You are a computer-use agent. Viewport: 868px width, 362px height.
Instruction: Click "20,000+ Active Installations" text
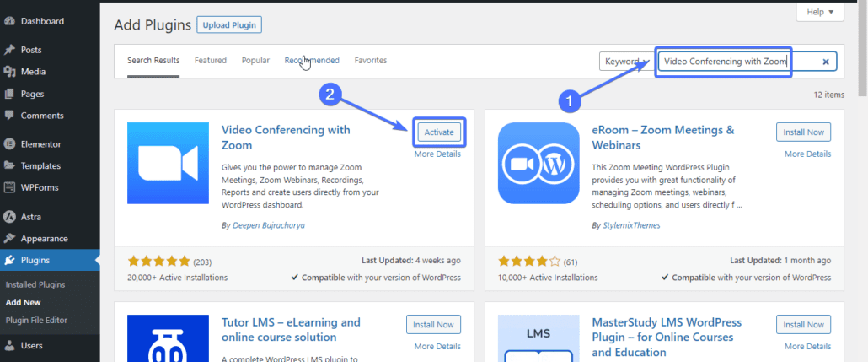point(177,278)
